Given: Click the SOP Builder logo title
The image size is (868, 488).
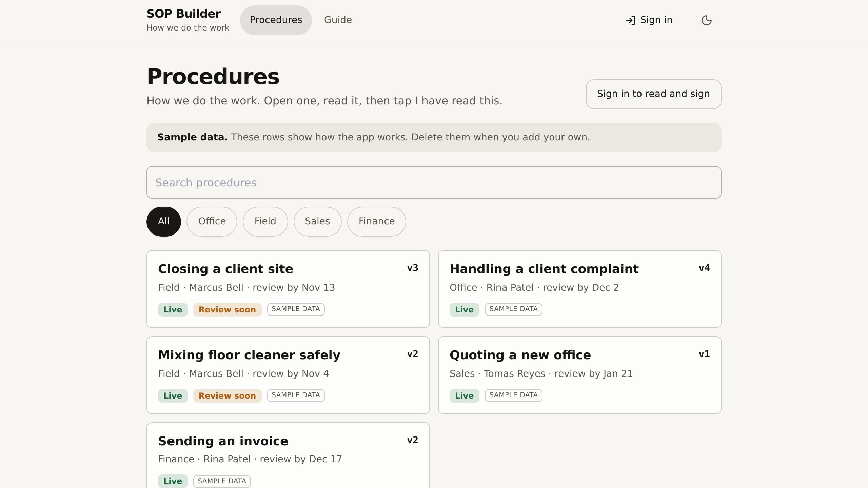Looking at the screenshot, I should pos(183,14).
